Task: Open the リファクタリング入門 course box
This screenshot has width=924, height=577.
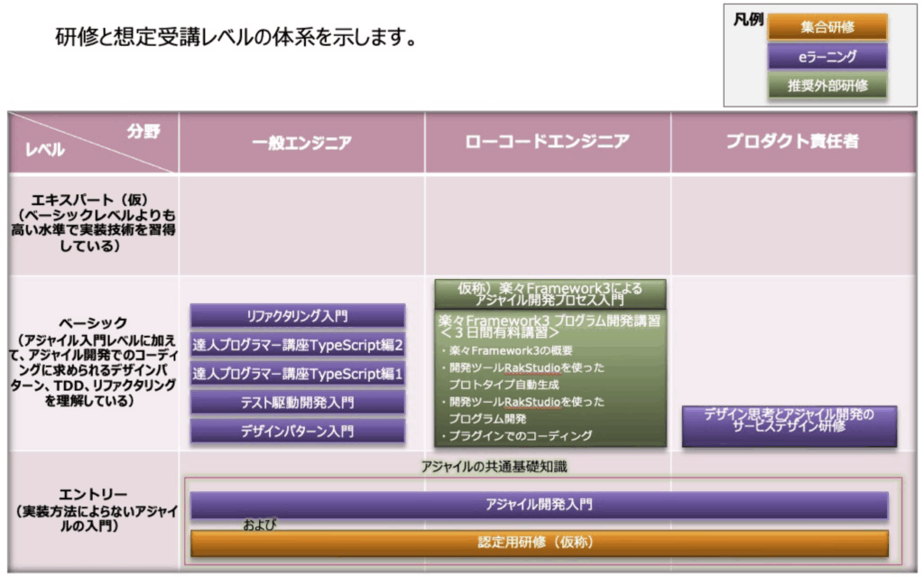Action: tap(297, 316)
